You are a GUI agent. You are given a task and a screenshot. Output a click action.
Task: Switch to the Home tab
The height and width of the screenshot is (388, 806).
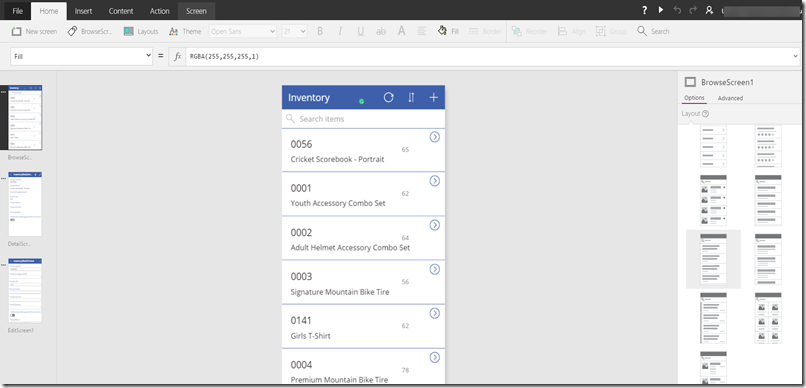click(x=49, y=11)
